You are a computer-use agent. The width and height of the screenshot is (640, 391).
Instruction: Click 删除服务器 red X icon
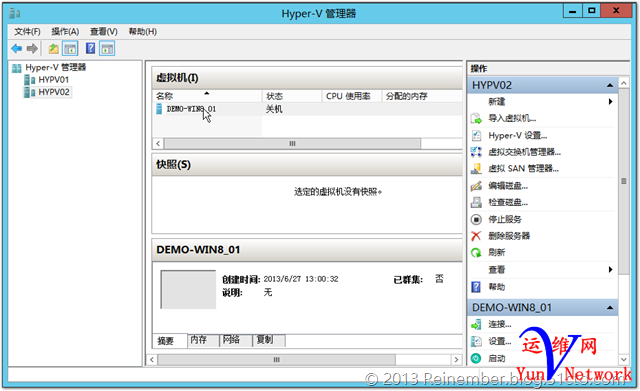point(476,236)
